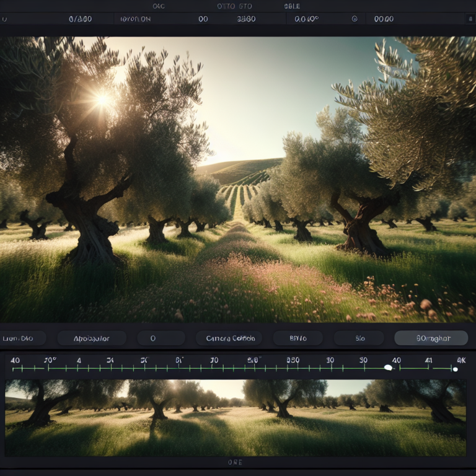Click the '35:60' value in the top bar
Viewport: 476px width, 476px height.
coord(246,19)
